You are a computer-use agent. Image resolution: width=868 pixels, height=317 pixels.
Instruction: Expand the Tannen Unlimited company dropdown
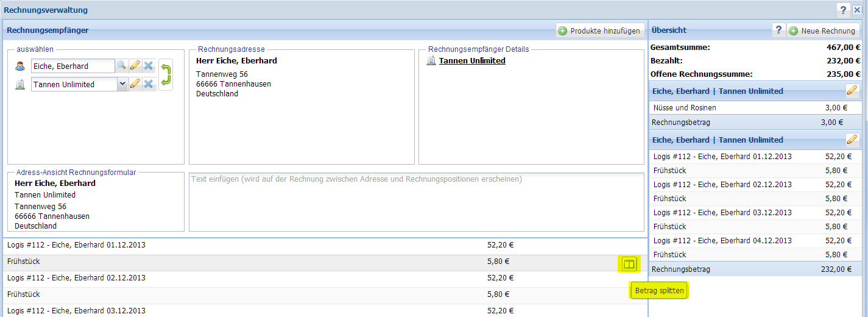tap(122, 84)
